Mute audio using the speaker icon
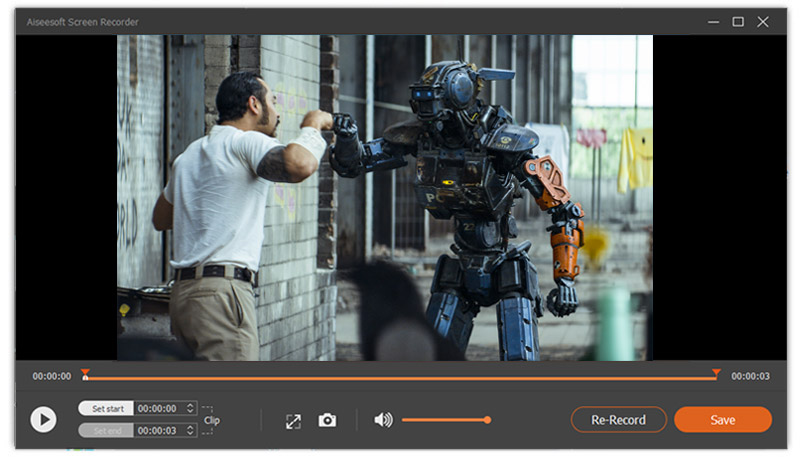Screen dimensions: 800x457 point(383,420)
